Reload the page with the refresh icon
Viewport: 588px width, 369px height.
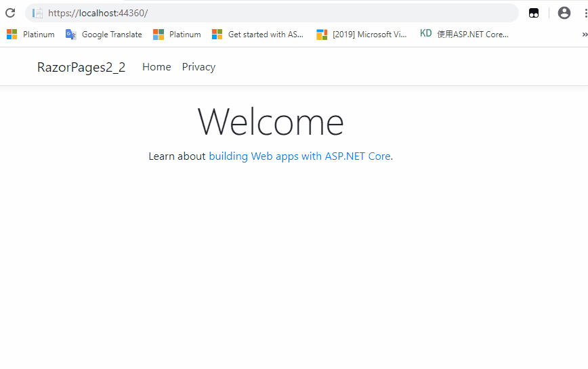(10, 13)
